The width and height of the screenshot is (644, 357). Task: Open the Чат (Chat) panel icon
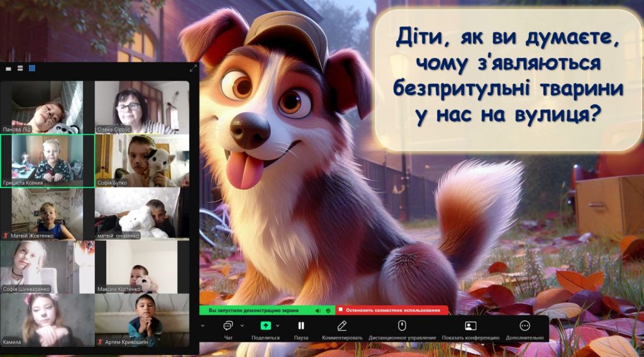click(x=228, y=326)
